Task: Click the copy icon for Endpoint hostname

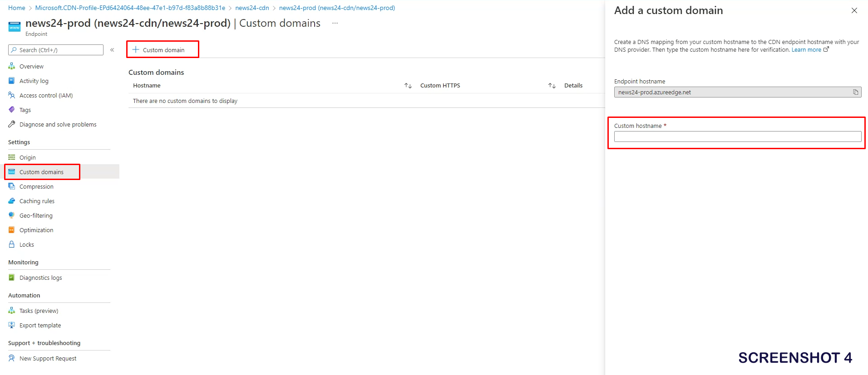Action: pos(855,92)
